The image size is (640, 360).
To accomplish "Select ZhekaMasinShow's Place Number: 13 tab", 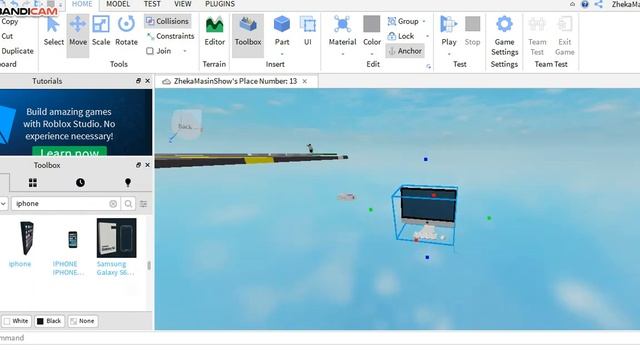I will pyautogui.click(x=235, y=81).
